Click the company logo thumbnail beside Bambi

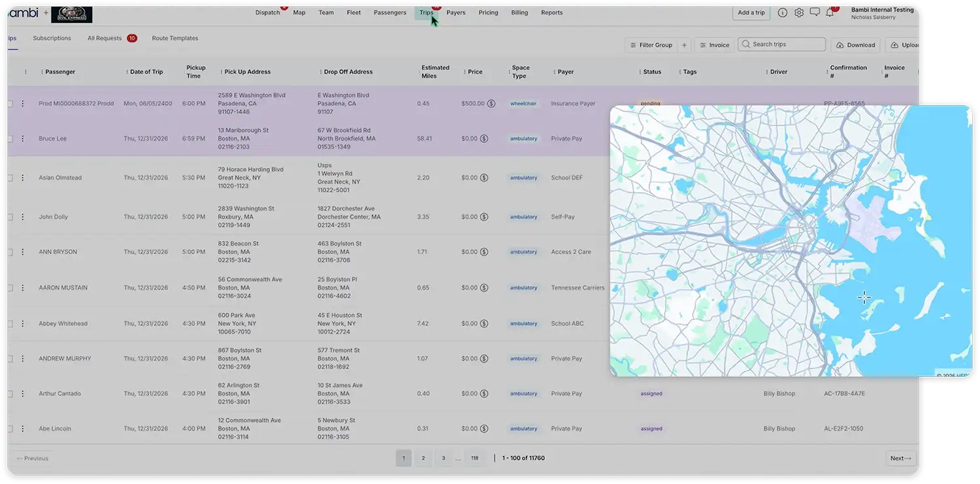(72, 14)
